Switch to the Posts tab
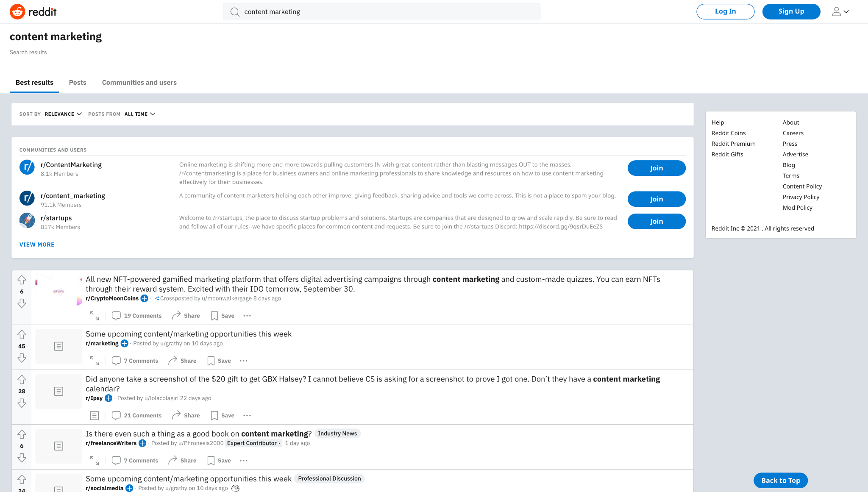The height and width of the screenshot is (492, 868). click(x=78, y=83)
